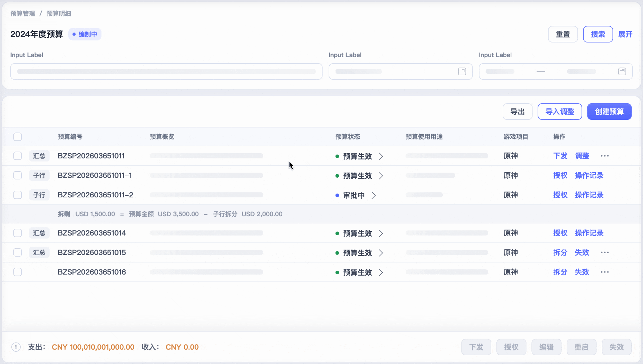
Task: Click the 子行 tag on BZSP202603651011-2
Action: coord(39,195)
